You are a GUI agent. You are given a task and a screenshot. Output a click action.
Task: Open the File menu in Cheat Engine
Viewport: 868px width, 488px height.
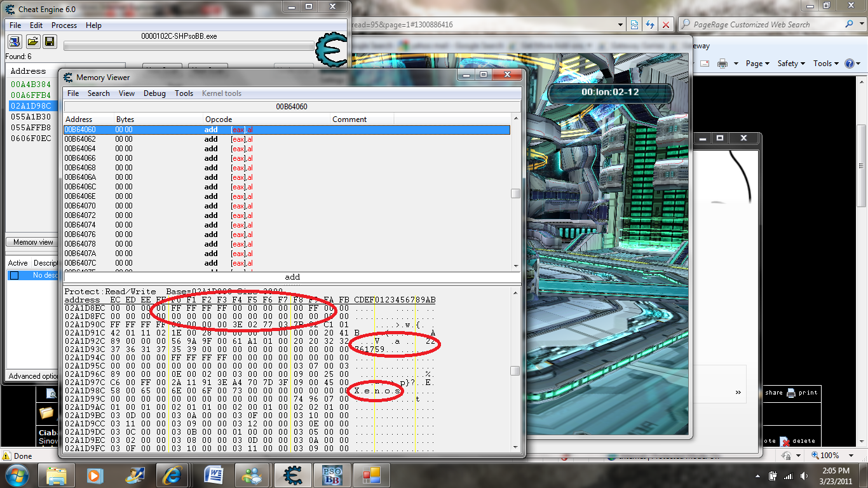[15, 25]
